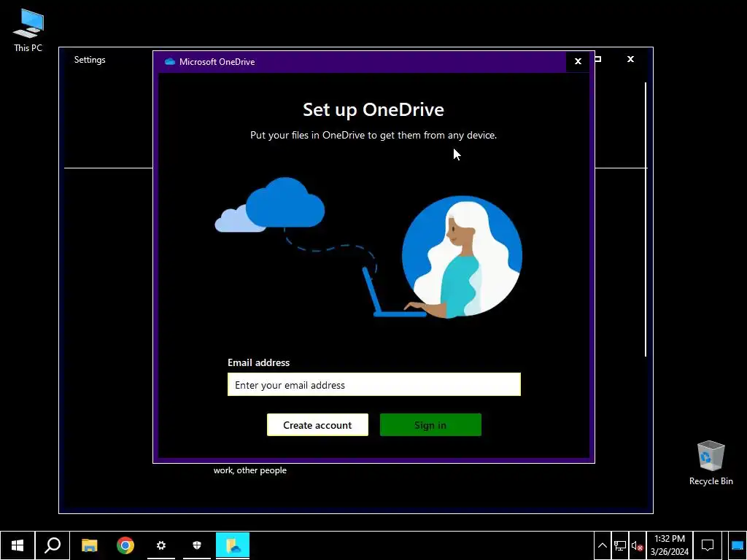
Task: Click the green Sign in button
Action: pos(430,425)
